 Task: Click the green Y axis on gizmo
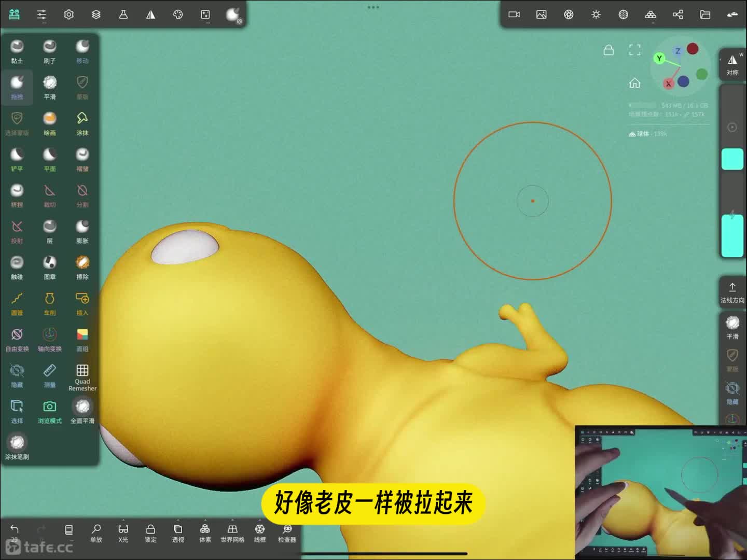click(659, 58)
